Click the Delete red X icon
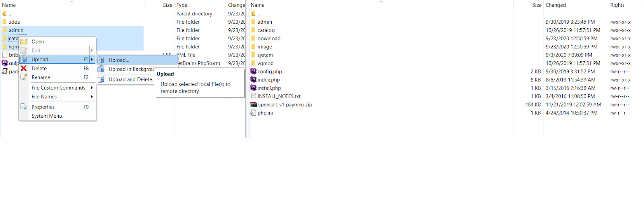The height and width of the screenshot is (221, 644). pyautogui.click(x=24, y=69)
